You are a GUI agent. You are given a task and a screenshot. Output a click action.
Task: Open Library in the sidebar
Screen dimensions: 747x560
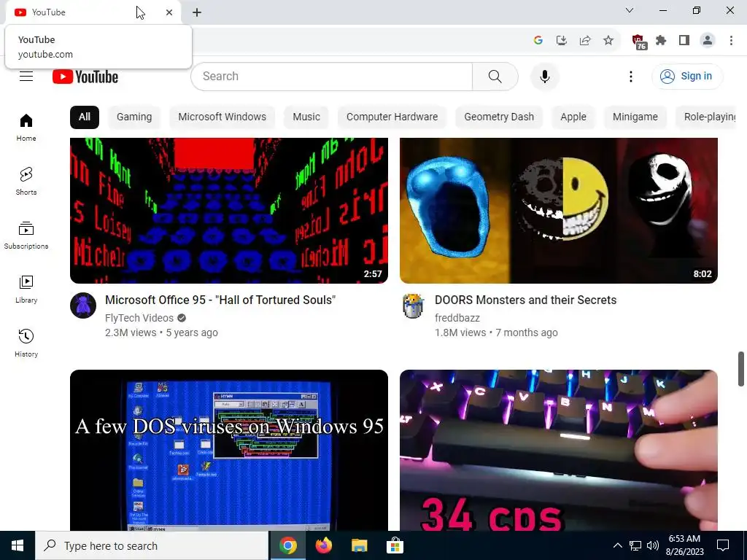pos(26,289)
